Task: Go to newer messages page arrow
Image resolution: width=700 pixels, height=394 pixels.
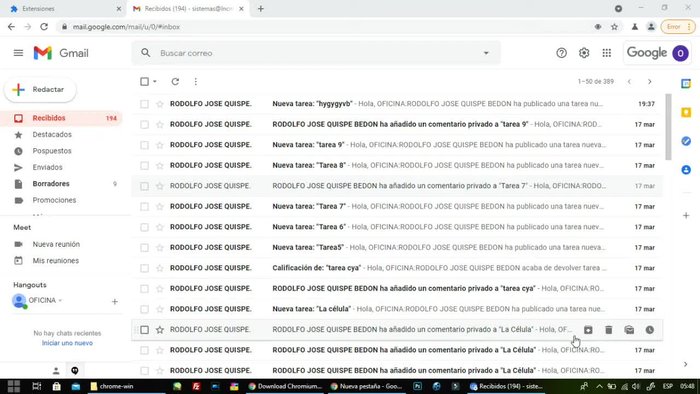Action: 629,82
